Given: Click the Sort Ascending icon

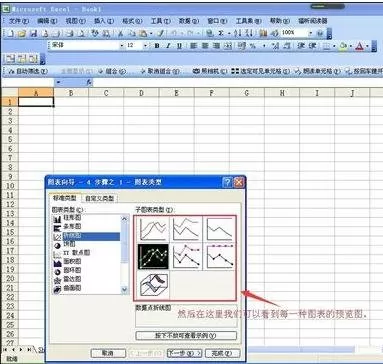Looking at the screenshot, I should (238, 33).
